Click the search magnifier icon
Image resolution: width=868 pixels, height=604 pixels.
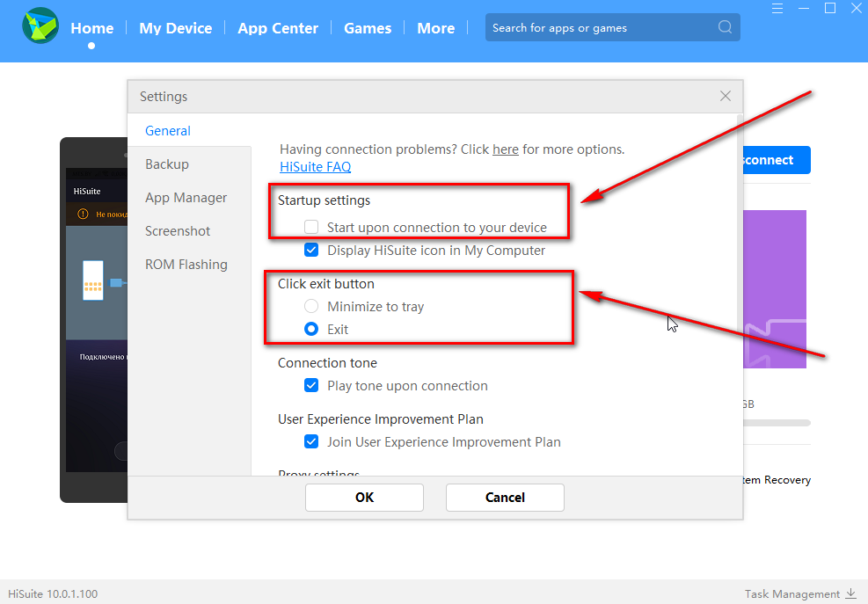(x=725, y=27)
